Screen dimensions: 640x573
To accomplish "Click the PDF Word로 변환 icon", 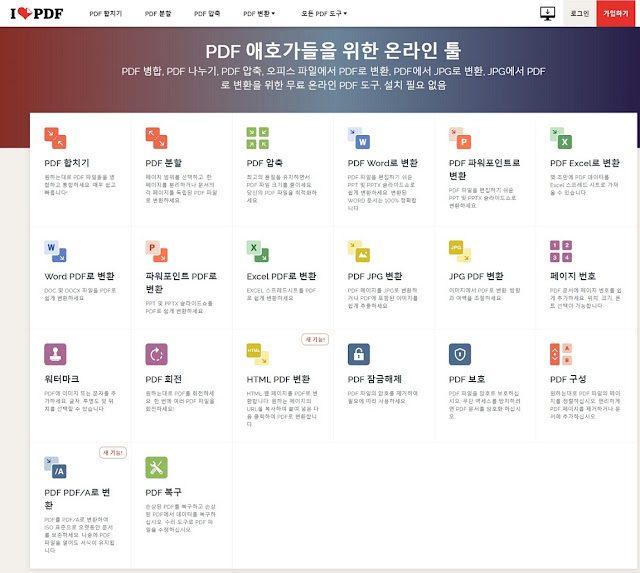I will click(x=359, y=138).
